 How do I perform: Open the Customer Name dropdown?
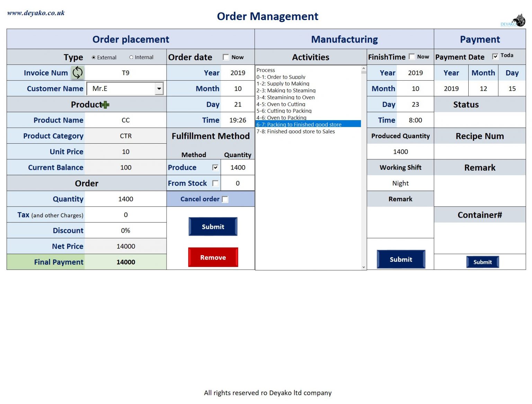coord(159,89)
